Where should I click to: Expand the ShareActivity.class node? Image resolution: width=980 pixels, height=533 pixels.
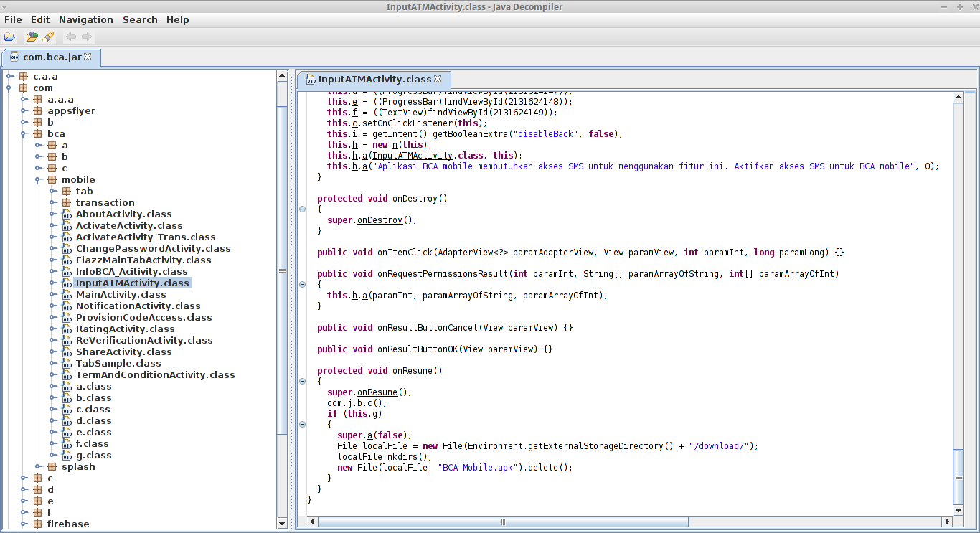point(53,352)
